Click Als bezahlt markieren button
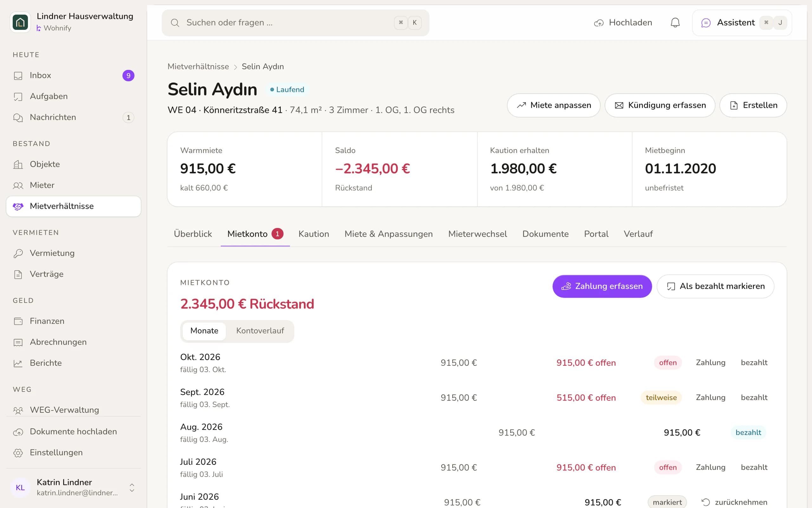 point(715,286)
